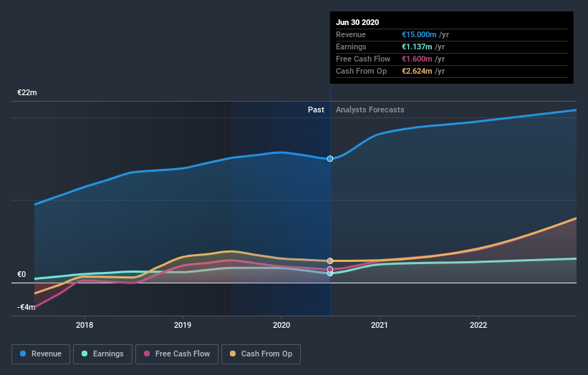The width and height of the screenshot is (588, 375).
Task: Select the Cash From Op marker at Jun 2020
Action: pyautogui.click(x=330, y=260)
